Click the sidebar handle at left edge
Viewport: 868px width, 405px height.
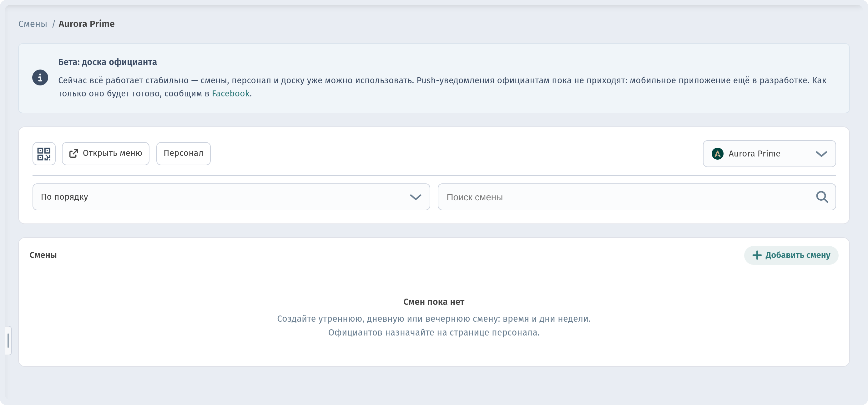(x=8, y=341)
